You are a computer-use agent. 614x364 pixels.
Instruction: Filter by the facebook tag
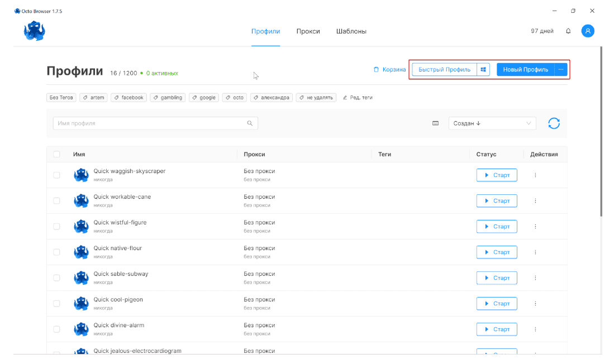(128, 98)
